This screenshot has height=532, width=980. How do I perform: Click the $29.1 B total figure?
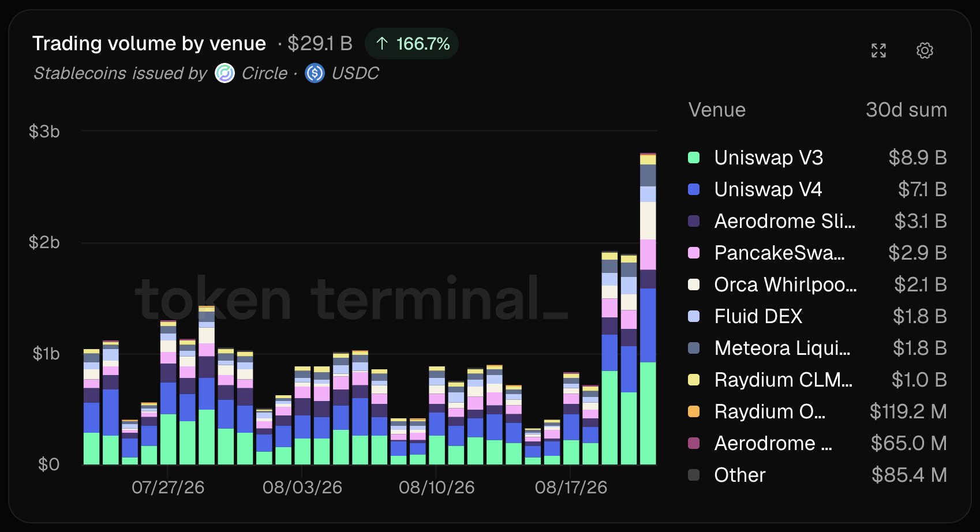pyautogui.click(x=320, y=43)
